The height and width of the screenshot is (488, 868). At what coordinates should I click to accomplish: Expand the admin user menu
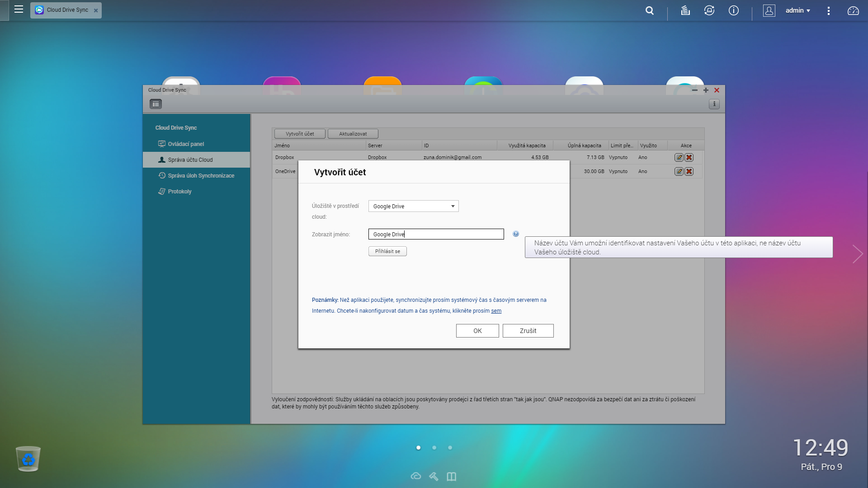[x=797, y=10]
